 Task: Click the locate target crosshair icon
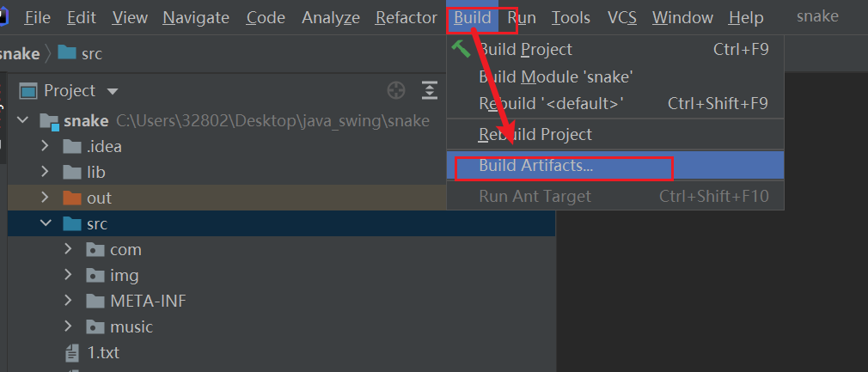click(395, 90)
